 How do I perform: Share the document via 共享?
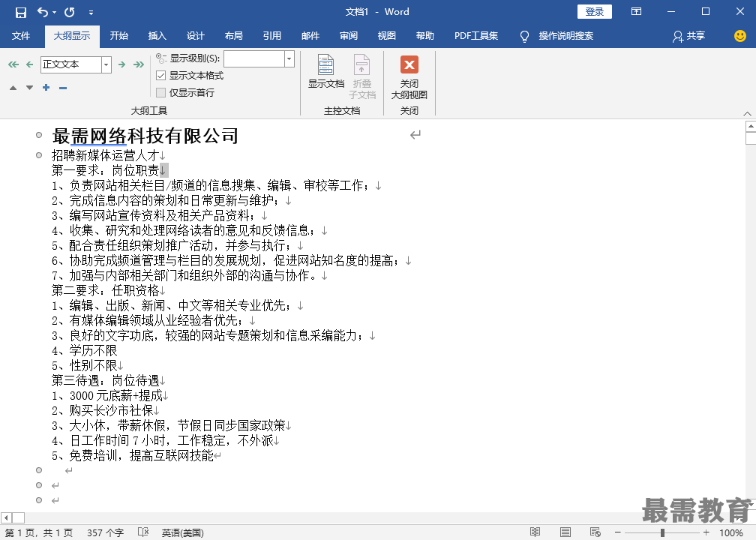pos(689,36)
